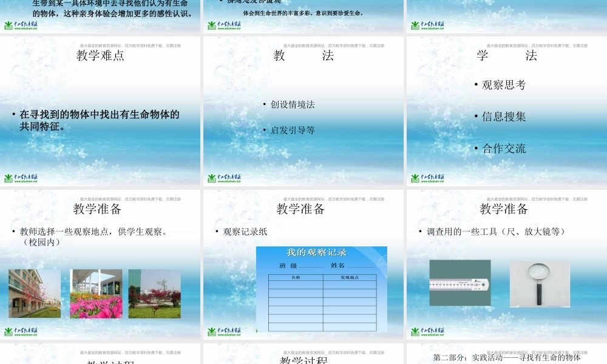
Task: Select the 发现地点 column header cell
Action: [x=350, y=277]
